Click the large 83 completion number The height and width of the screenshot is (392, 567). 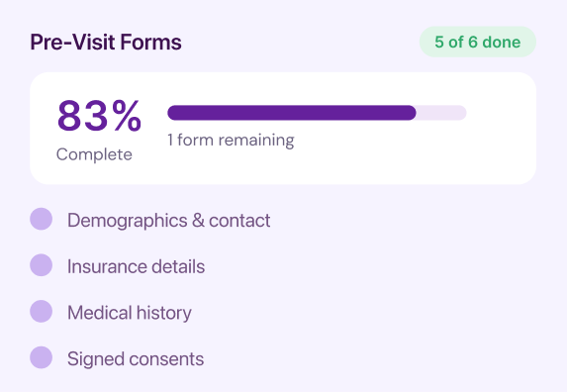83,116
